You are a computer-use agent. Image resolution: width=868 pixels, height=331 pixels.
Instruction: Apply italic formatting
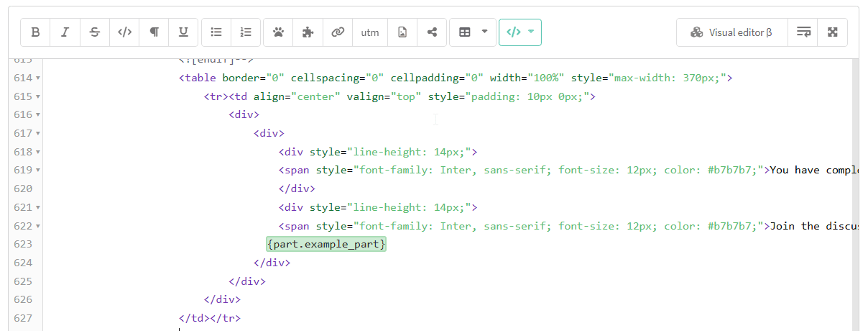65,32
